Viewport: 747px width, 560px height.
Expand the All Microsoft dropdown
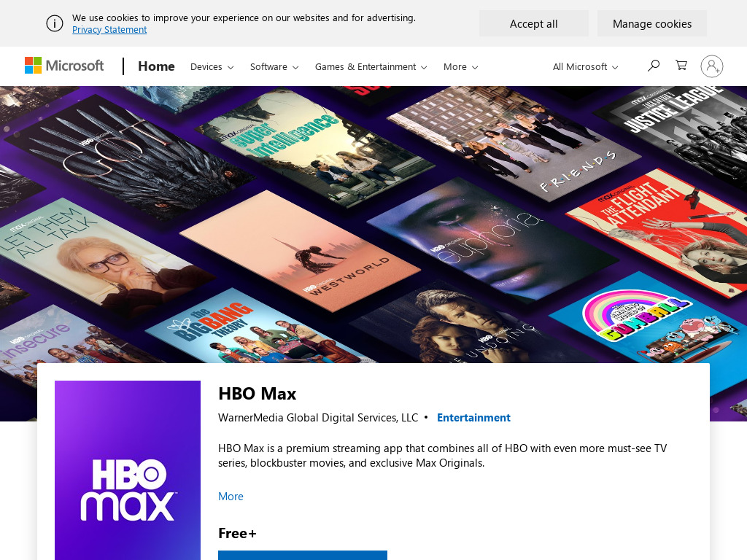point(586,66)
